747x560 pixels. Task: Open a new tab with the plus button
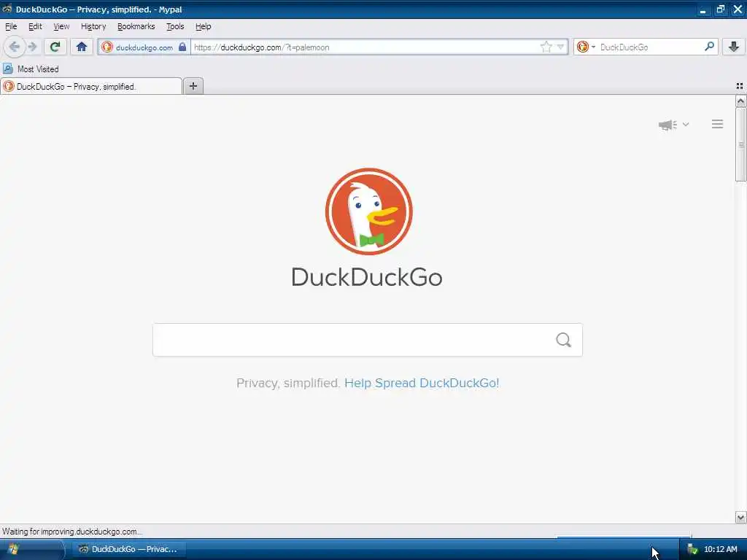(x=193, y=86)
